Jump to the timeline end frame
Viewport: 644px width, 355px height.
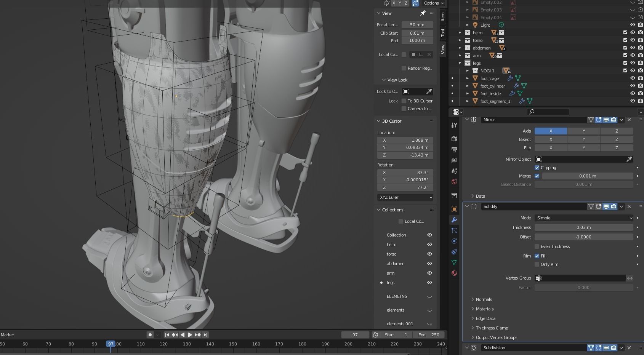205,335
